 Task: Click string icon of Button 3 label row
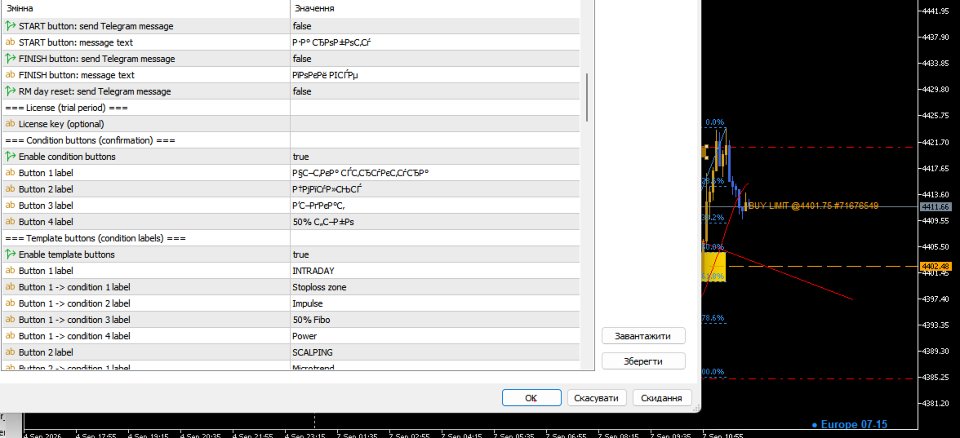coord(10,205)
